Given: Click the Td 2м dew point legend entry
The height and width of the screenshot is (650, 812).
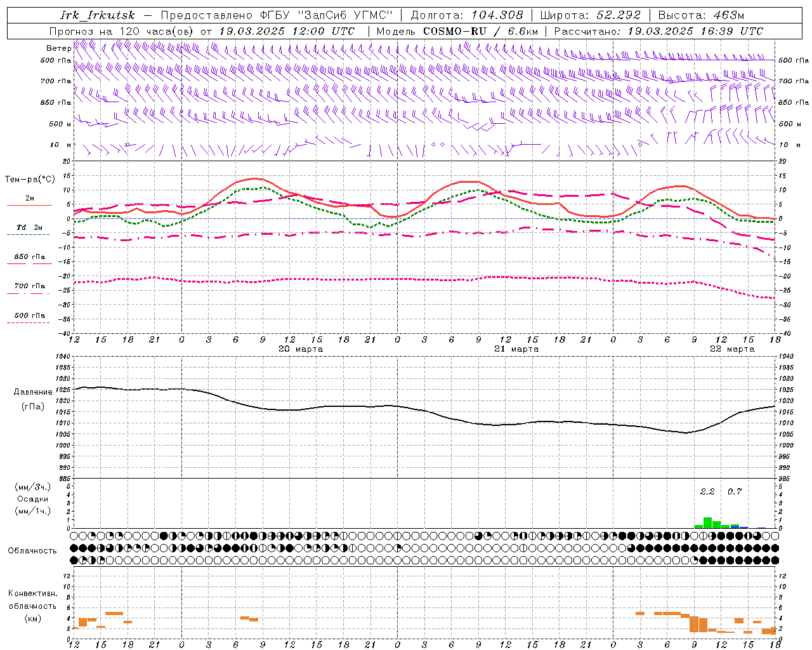Looking at the screenshot, I should coord(30,227).
